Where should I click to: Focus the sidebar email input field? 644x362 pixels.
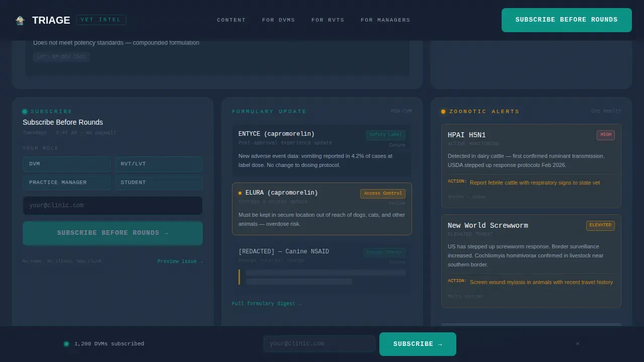113,206
